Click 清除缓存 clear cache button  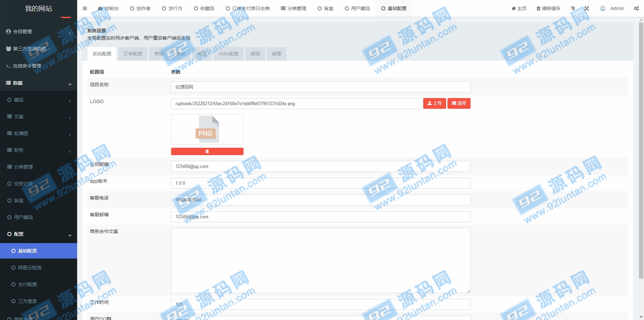point(548,8)
